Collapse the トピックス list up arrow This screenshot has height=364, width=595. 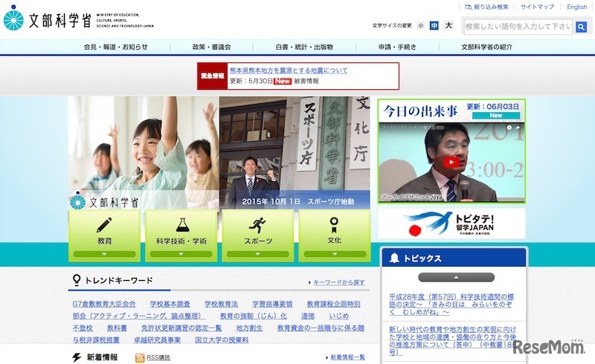pos(456,278)
